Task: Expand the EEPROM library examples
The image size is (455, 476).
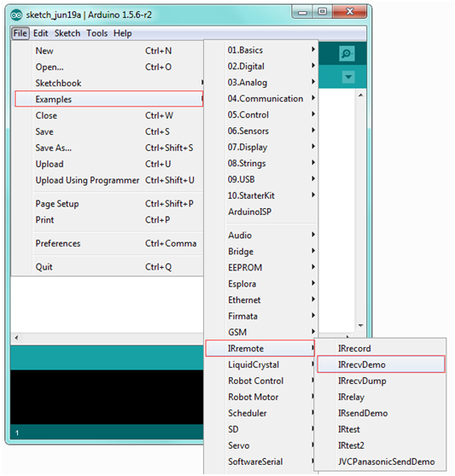Action: tap(261, 268)
